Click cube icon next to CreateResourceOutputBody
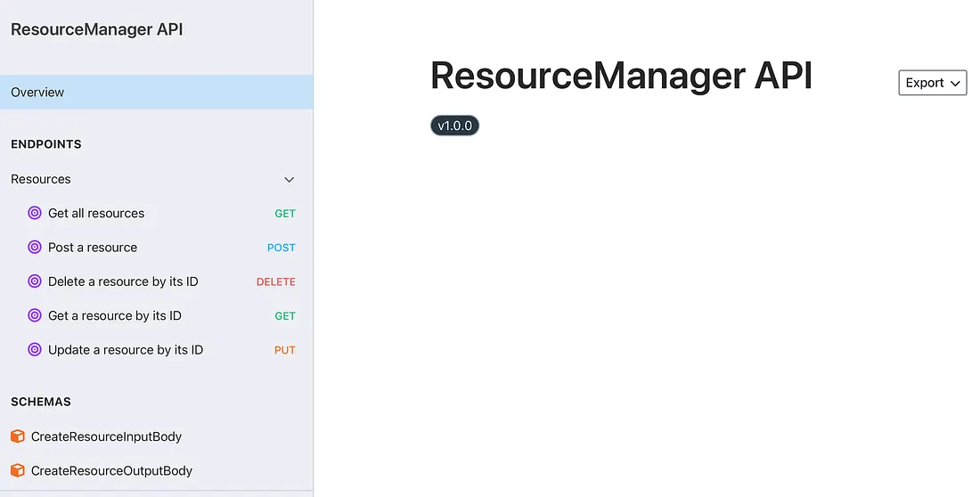This screenshot has width=980, height=497. 18,470
